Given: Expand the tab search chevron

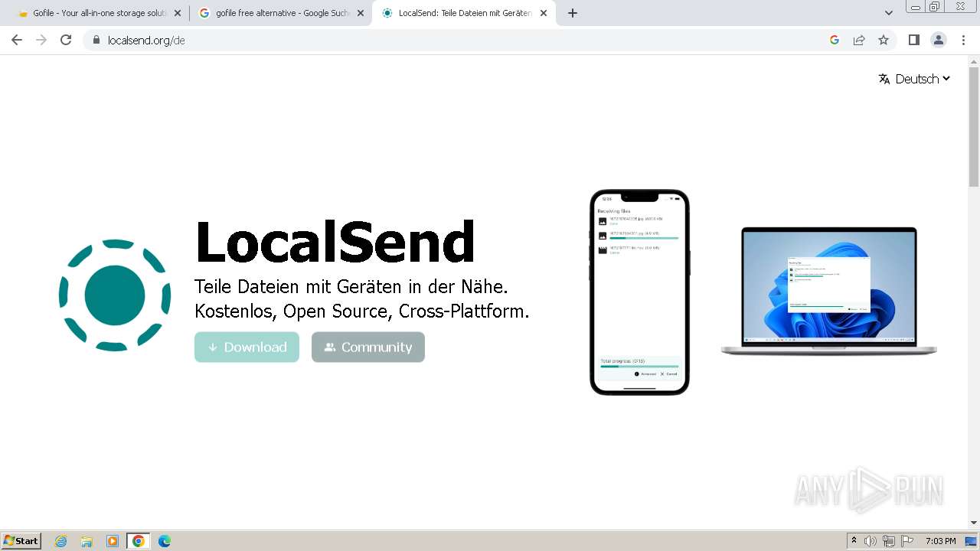Looking at the screenshot, I should pyautogui.click(x=889, y=13).
